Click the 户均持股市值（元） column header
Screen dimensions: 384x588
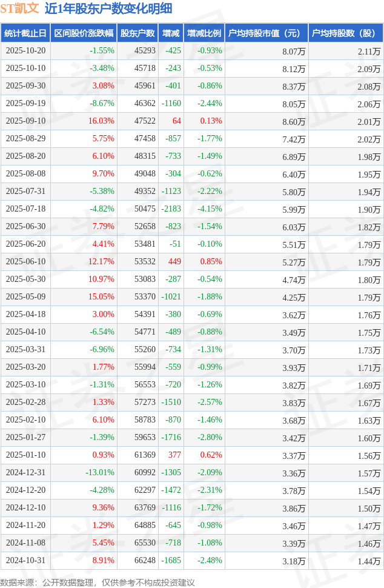click(266, 33)
